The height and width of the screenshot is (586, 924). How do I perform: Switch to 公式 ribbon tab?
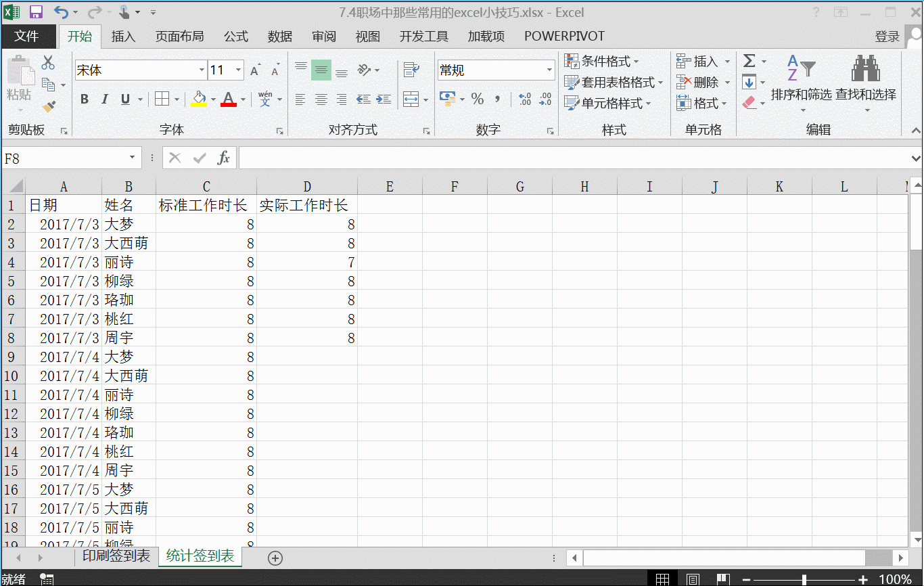236,37
